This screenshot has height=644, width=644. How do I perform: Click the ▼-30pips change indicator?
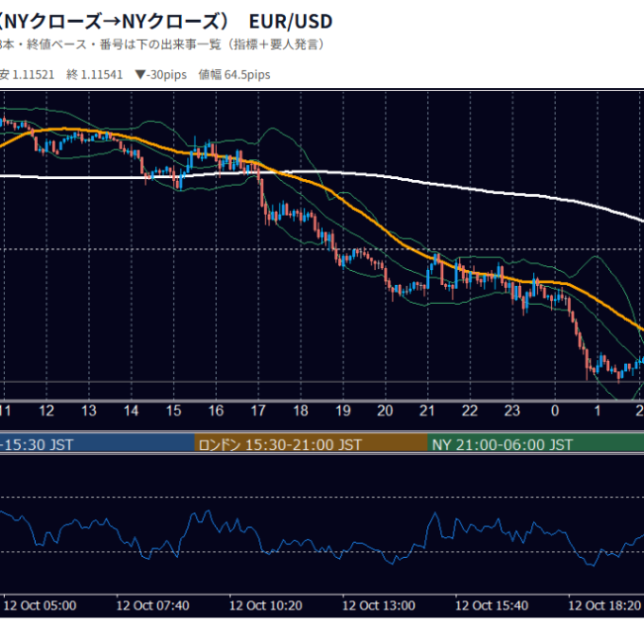tap(161, 74)
